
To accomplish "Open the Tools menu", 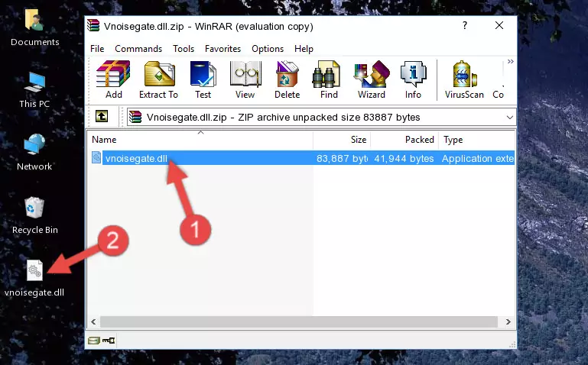I will (184, 49).
